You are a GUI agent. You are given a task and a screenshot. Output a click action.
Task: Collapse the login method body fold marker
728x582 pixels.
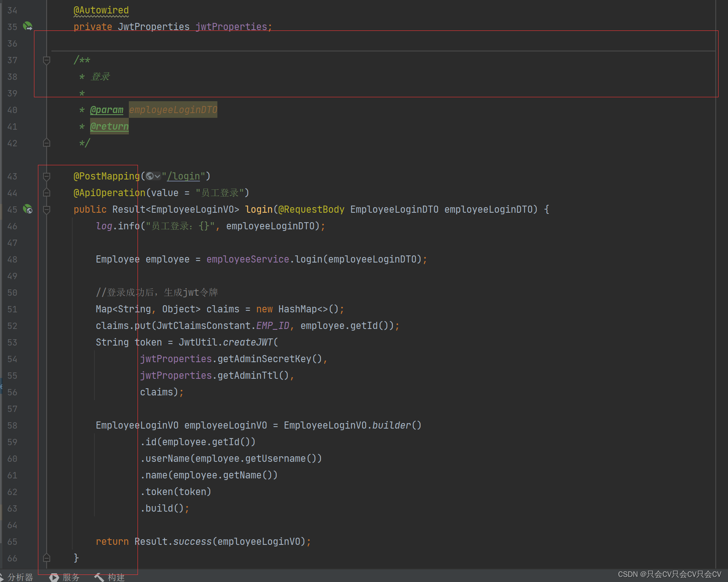(x=47, y=210)
